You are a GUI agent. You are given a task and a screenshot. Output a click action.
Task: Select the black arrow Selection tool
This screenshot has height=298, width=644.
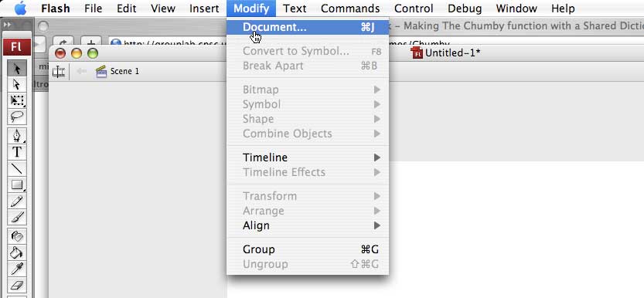17,68
